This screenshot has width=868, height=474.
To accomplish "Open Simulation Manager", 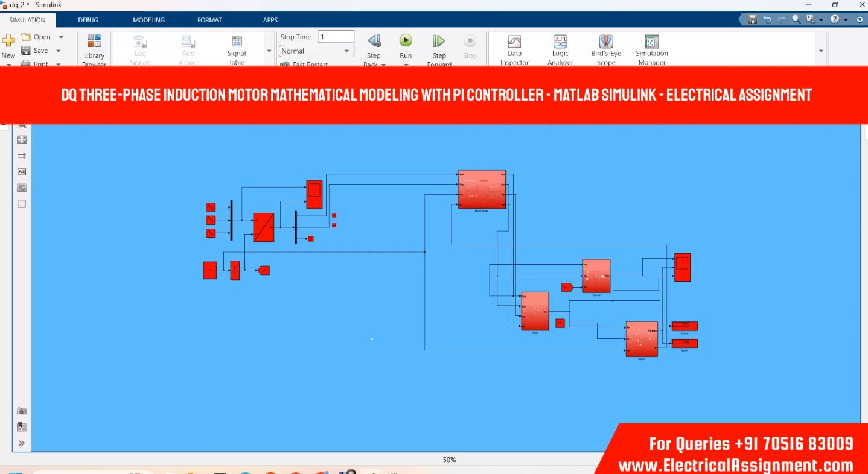I will [652, 42].
